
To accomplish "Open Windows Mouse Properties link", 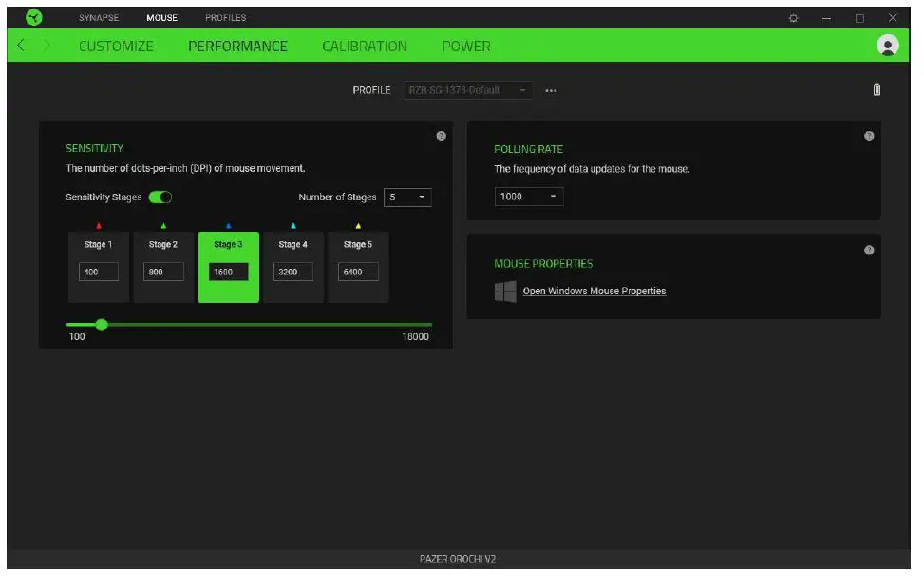I will [x=594, y=291].
